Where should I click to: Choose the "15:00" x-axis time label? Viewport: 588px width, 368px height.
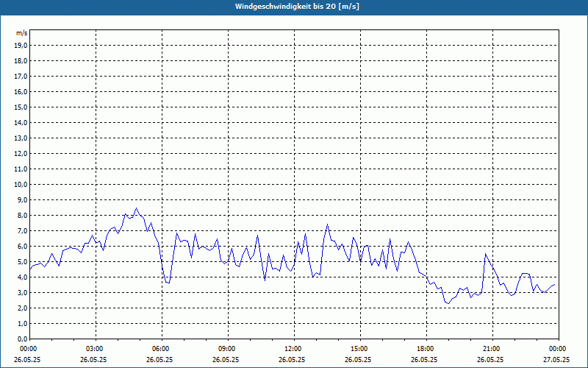tap(359, 349)
